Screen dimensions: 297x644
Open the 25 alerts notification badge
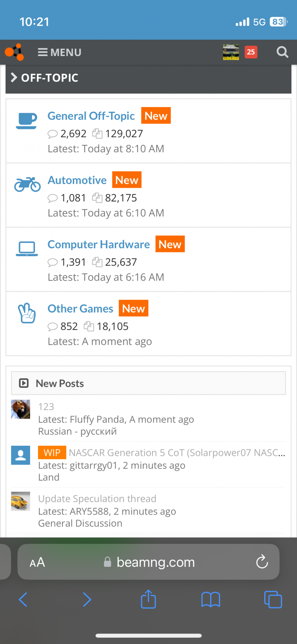[251, 52]
